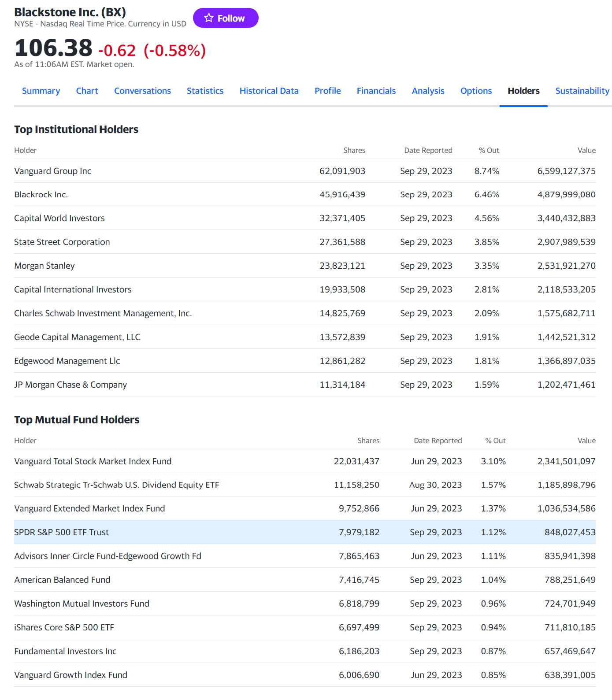Viewport: 612px width, 700px height.
Task: Open the Conversations tab
Action: 142,91
